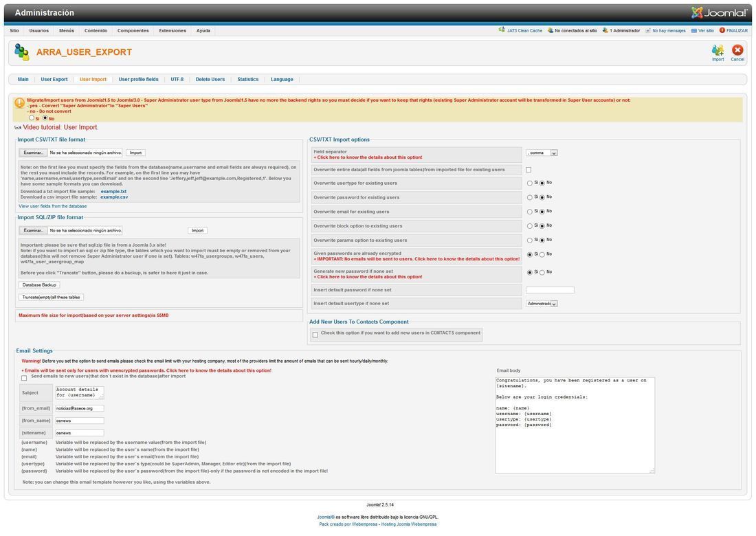Click the Hosting Joomla Webempresa link
This screenshot has width=756, height=536.
click(409, 524)
